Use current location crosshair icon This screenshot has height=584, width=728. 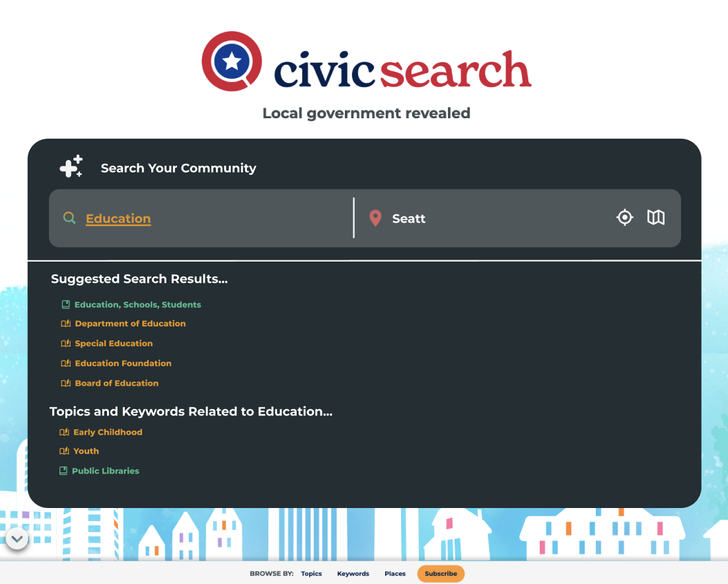click(x=624, y=217)
